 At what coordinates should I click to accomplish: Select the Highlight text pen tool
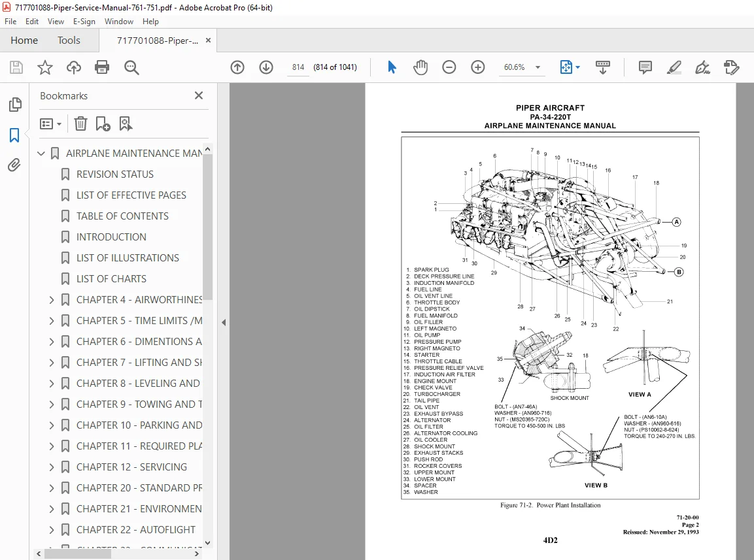point(674,67)
